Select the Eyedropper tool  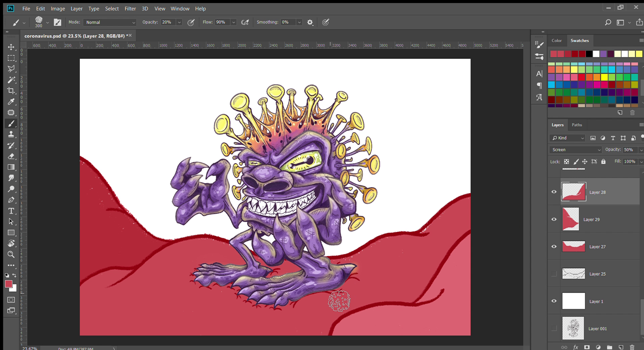pos(11,102)
